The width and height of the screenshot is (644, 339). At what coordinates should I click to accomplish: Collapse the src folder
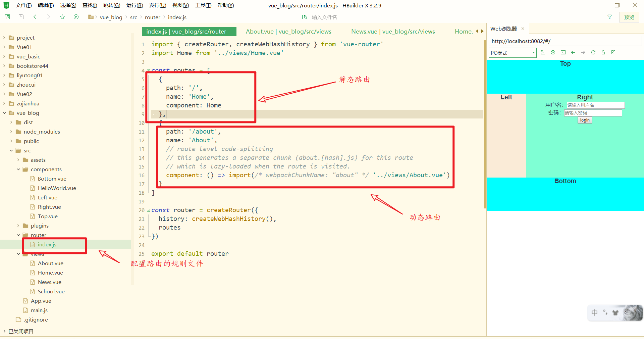coord(11,150)
